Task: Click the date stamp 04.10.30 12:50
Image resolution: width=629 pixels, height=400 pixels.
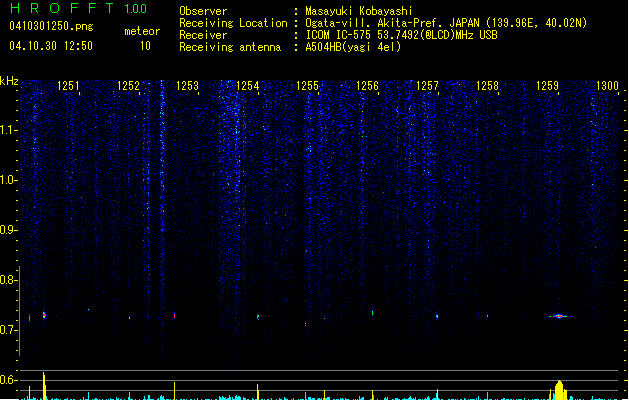Action: pos(51,46)
